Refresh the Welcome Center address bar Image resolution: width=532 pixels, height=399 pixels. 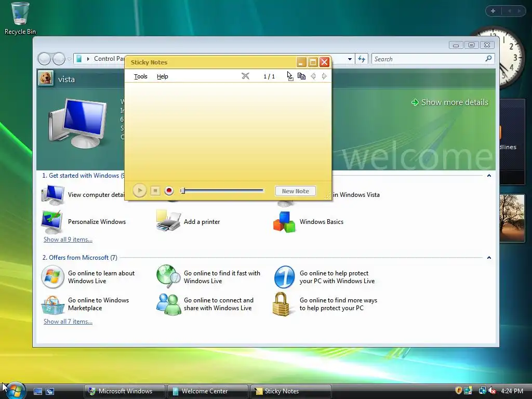pyautogui.click(x=362, y=59)
